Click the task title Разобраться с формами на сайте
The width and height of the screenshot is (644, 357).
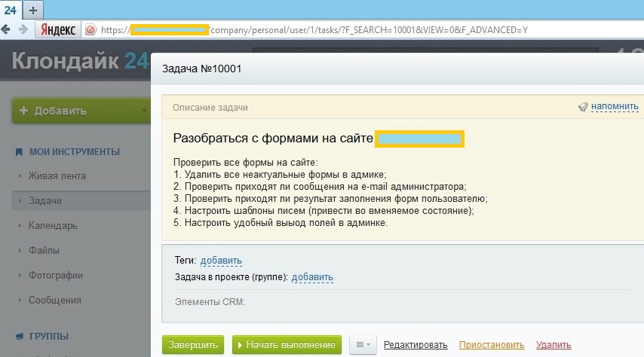273,139
